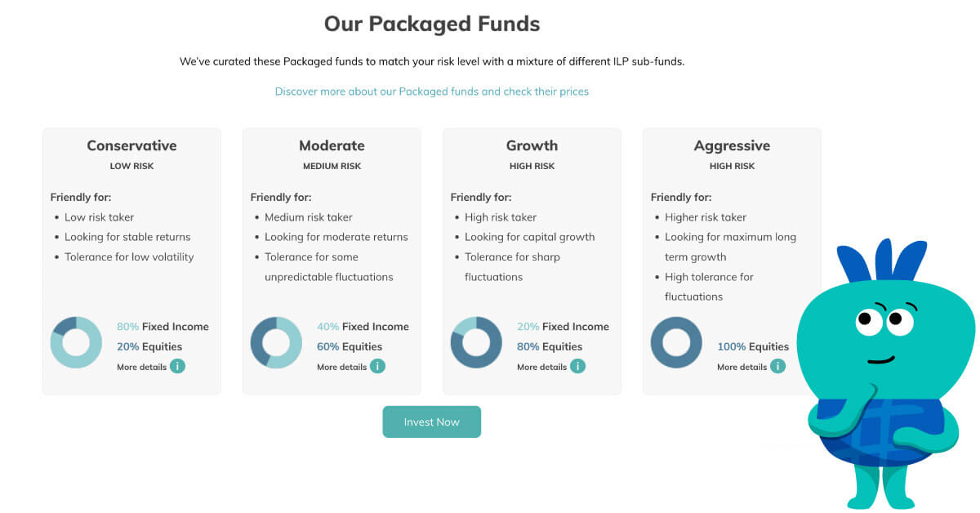Select the info icon in Aggressive card
This screenshot has height=513, width=980.
tap(777, 366)
